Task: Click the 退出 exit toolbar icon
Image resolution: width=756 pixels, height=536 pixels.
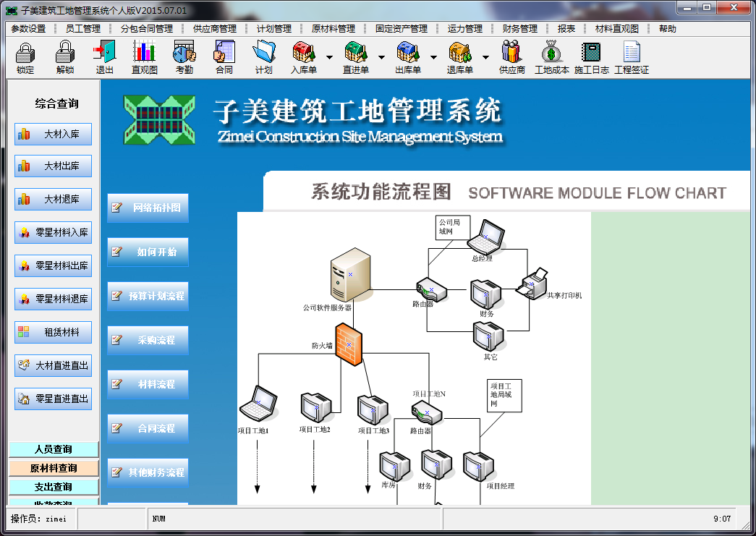Action: 104,57
